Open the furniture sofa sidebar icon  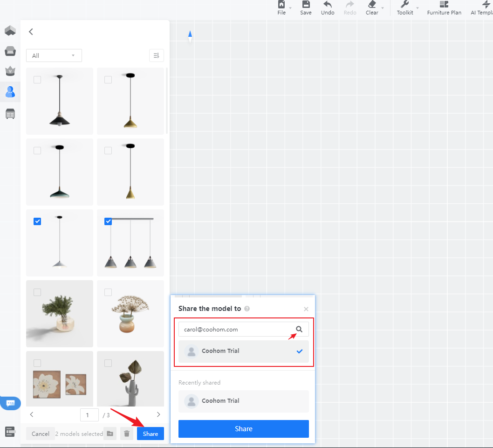[x=10, y=51]
